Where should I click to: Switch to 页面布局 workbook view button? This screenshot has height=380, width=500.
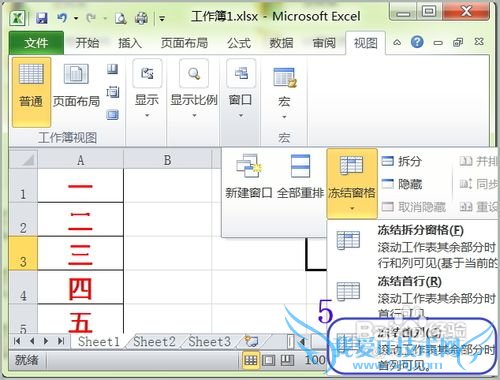76,86
